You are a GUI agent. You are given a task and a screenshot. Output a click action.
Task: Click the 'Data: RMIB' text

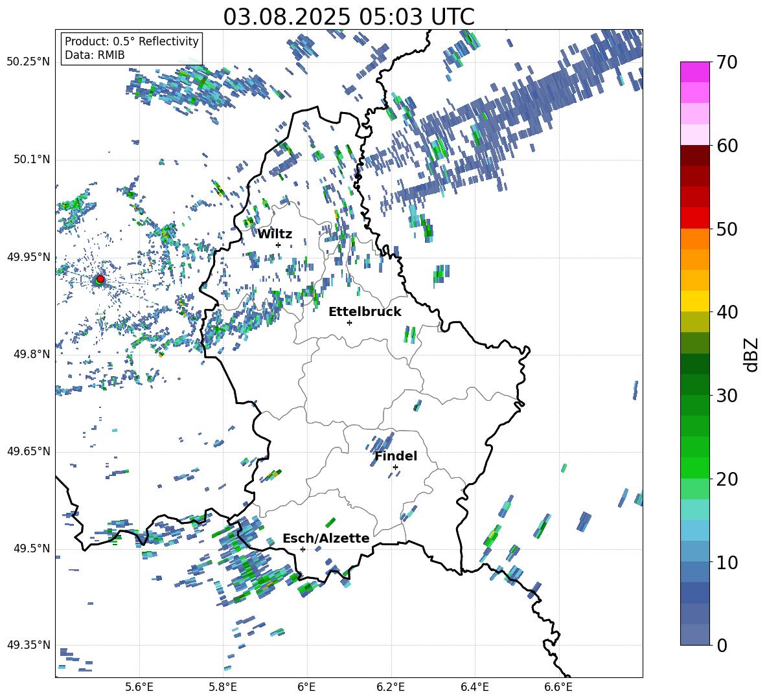(x=95, y=55)
